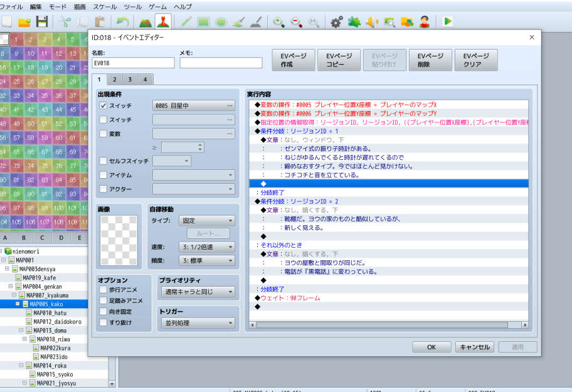Viewport: 572px width, 392px height.
Task: Click the event 画像 preview box
Action: coord(119,240)
